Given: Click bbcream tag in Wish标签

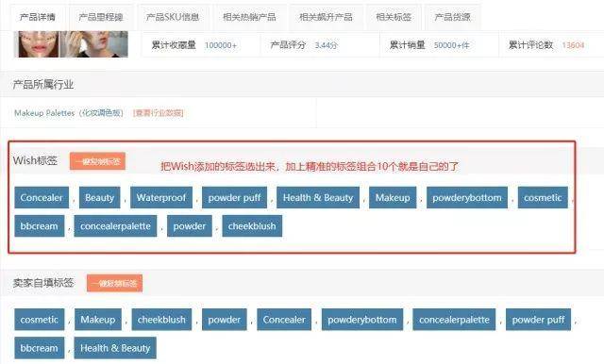Looking at the screenshot, I should [40, 226].
